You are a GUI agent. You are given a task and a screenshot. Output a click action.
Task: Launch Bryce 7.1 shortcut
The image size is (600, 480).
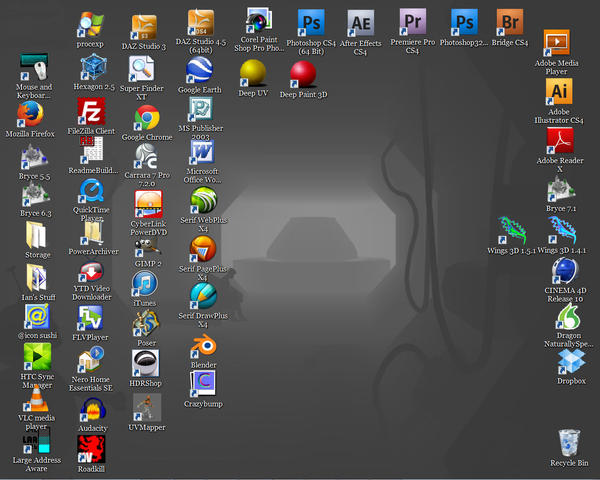click(561, 189)
